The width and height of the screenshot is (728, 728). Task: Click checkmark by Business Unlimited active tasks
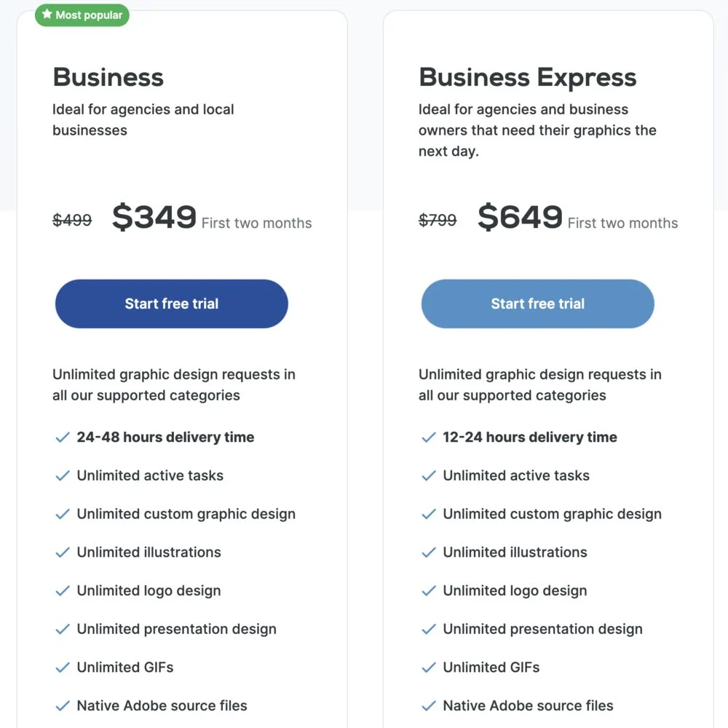[63, 476]
